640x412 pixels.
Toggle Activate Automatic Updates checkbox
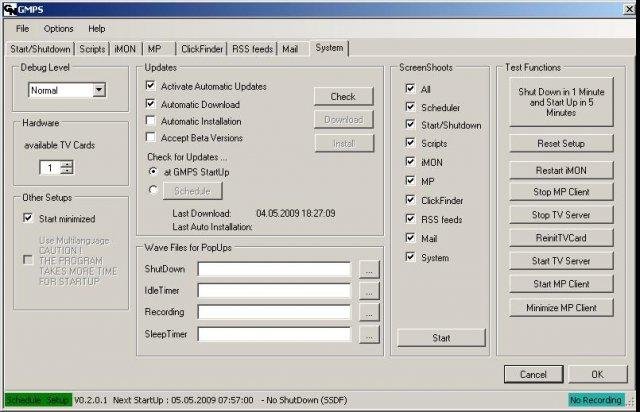point(151,86)
